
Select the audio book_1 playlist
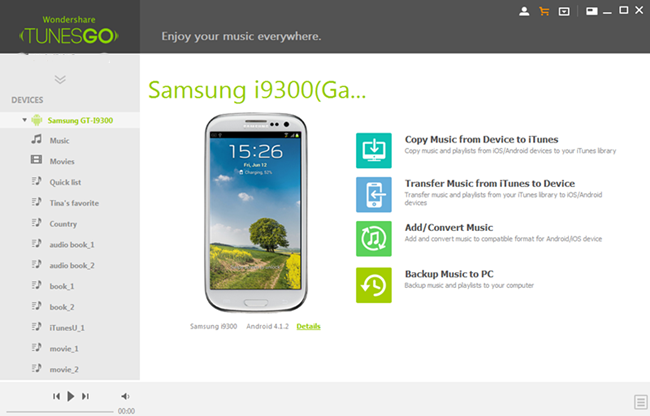pos(70,244)
